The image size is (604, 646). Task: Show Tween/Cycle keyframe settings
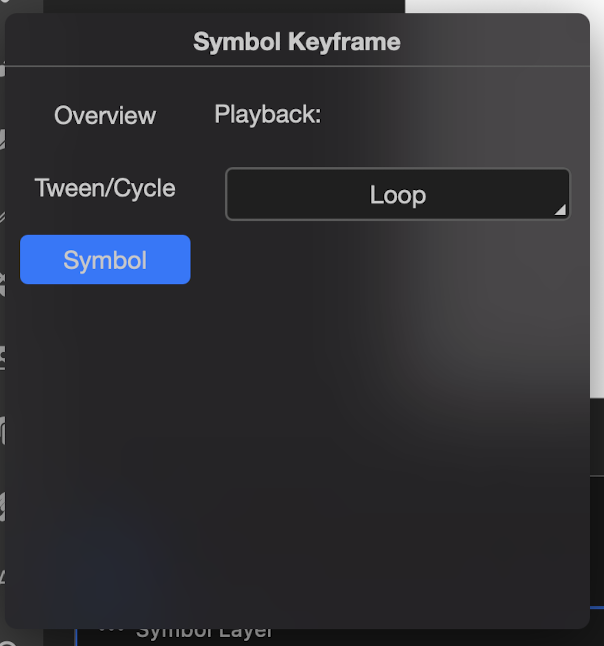tap(105, 188)
